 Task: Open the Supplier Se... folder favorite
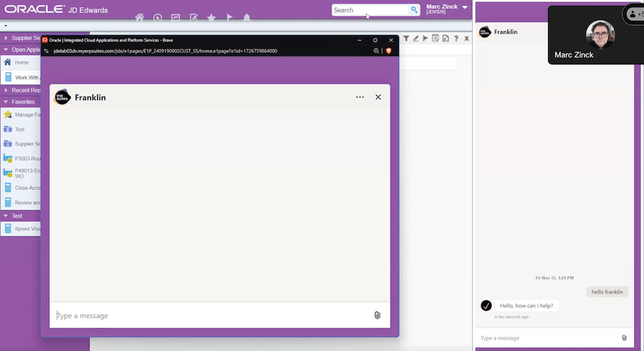tap(21, 144)
